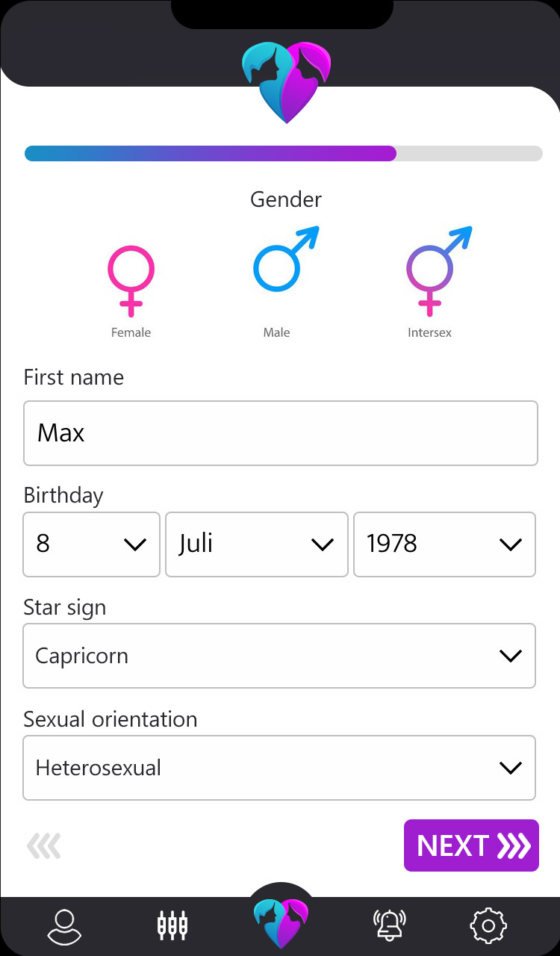This screenshot has width=560, height=956.
Task: Click the registration progress bar
Action: point(284,154)
